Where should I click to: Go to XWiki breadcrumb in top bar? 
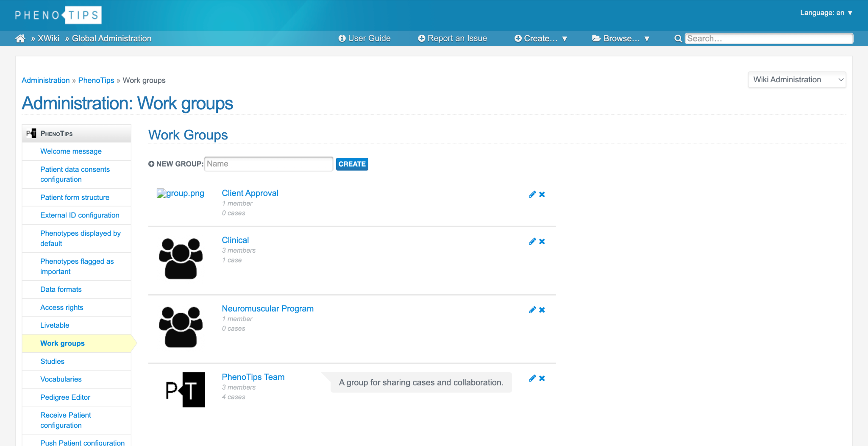point(49,39)
